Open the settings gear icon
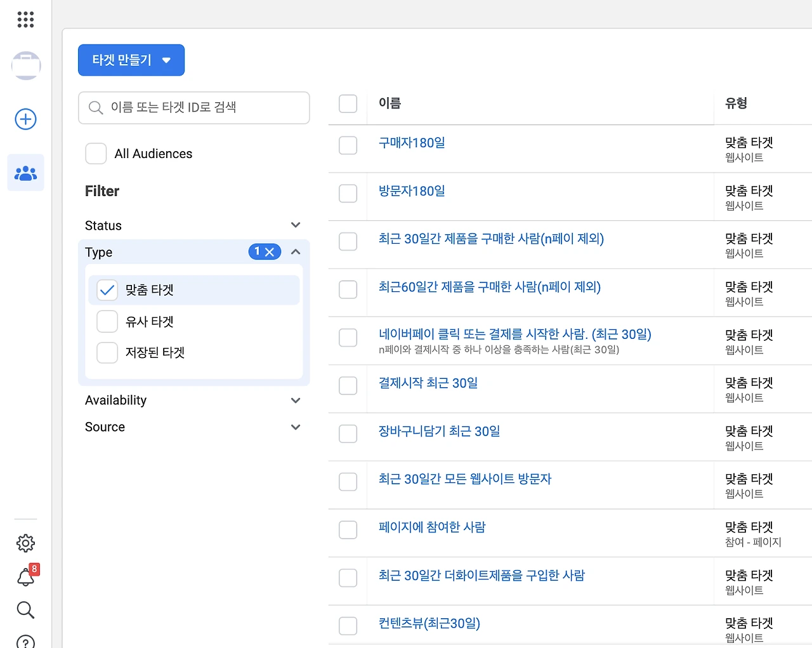Viewport: 812px width, 648px height. (25, 543)
